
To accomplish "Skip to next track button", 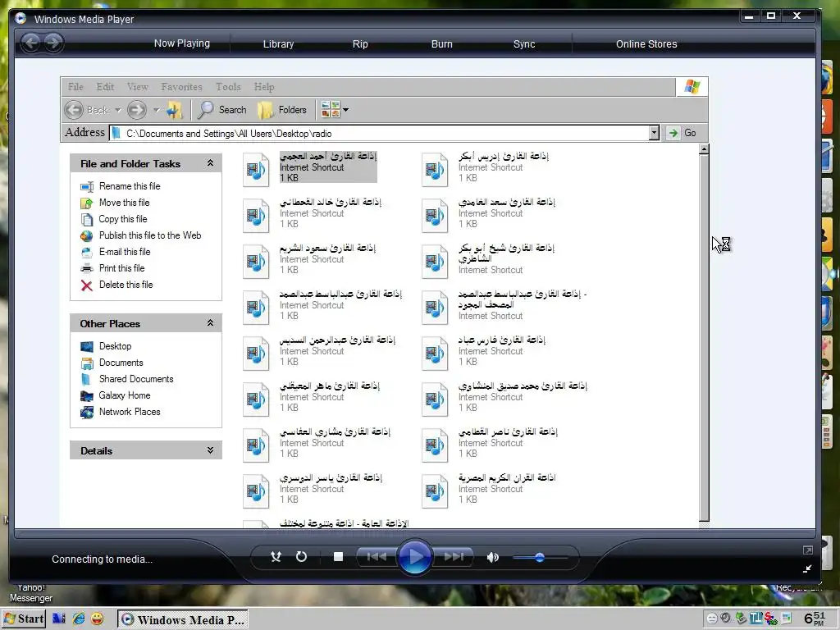I will pyautogui.click(x=454, y=557).
